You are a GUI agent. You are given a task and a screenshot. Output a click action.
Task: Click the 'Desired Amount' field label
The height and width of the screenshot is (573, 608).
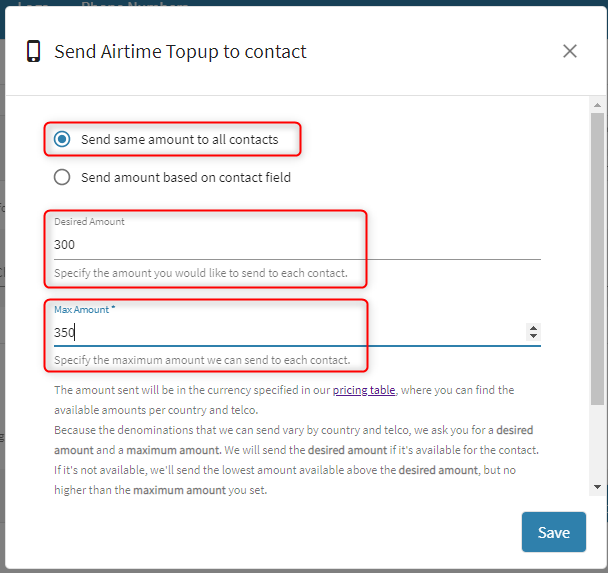coord(90,222)
